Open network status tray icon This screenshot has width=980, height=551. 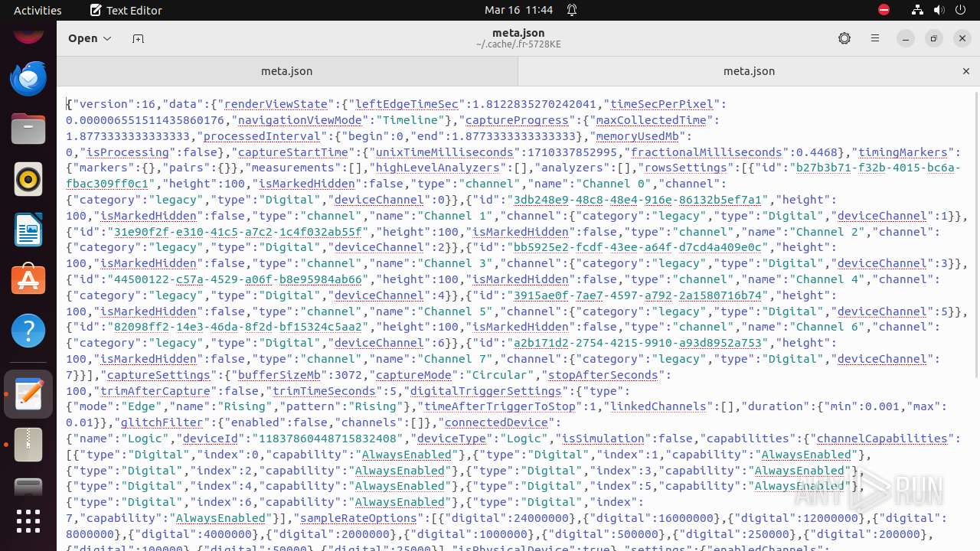click(917, 10)
